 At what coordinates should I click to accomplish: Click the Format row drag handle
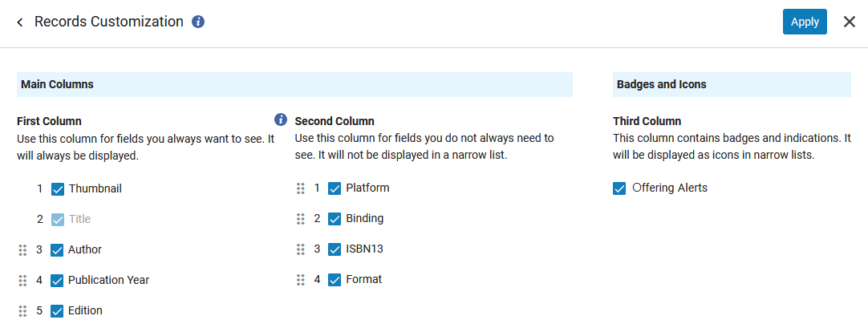click(x=301, y=280)
